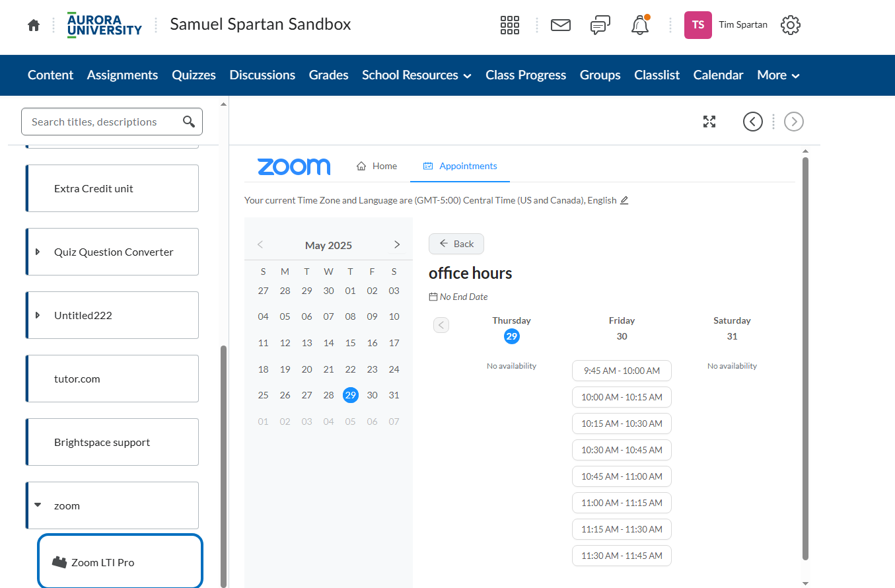Viewport: 895px width, 588px height.
Task: Open admin tools gear icon
Action: (x=791, y=25)
